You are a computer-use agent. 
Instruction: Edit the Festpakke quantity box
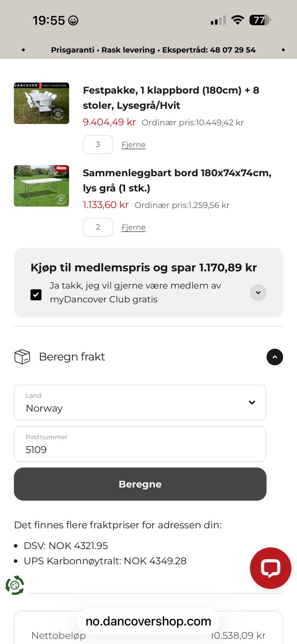click(98, 144)
